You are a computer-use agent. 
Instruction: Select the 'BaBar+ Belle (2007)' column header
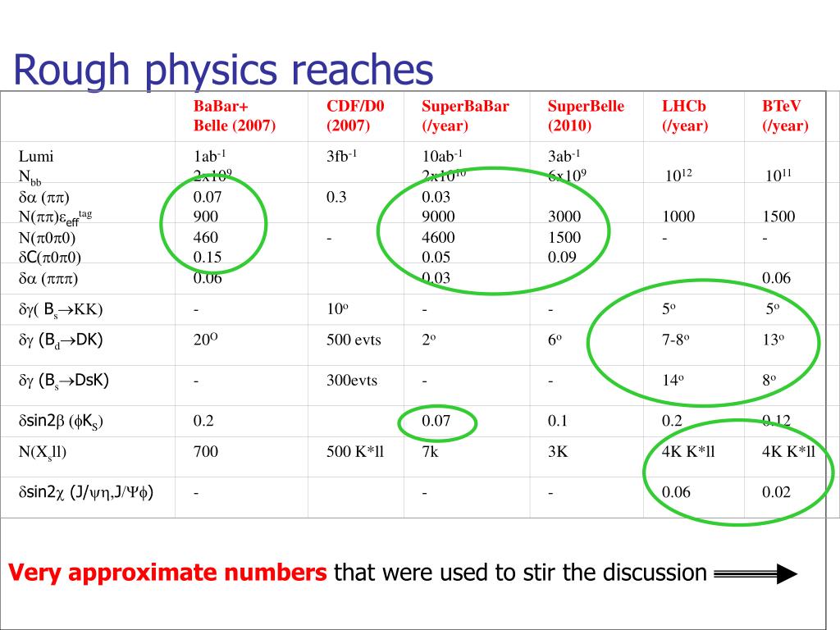coord(235,116)
